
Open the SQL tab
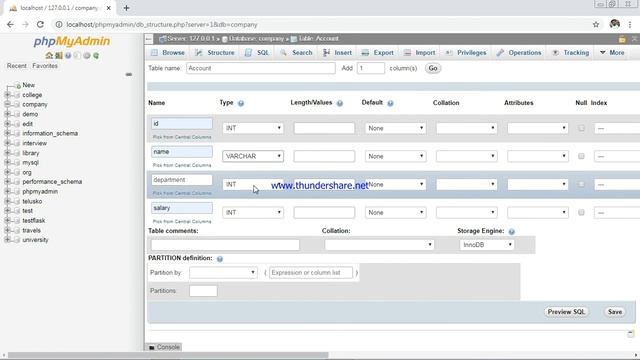coord(257,53)
